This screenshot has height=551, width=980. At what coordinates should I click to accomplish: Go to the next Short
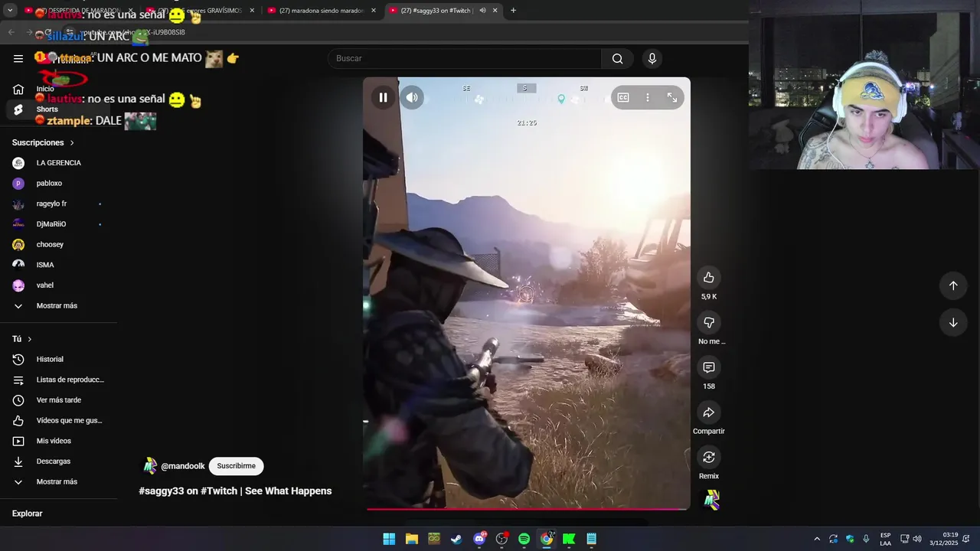[953, 322]
